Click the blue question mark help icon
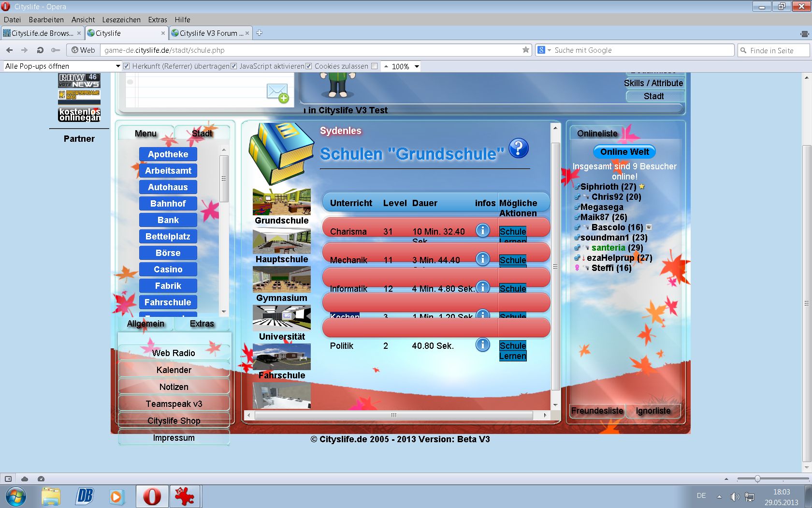The height and width of the screenshot is (508, 812). coord(519,149)
